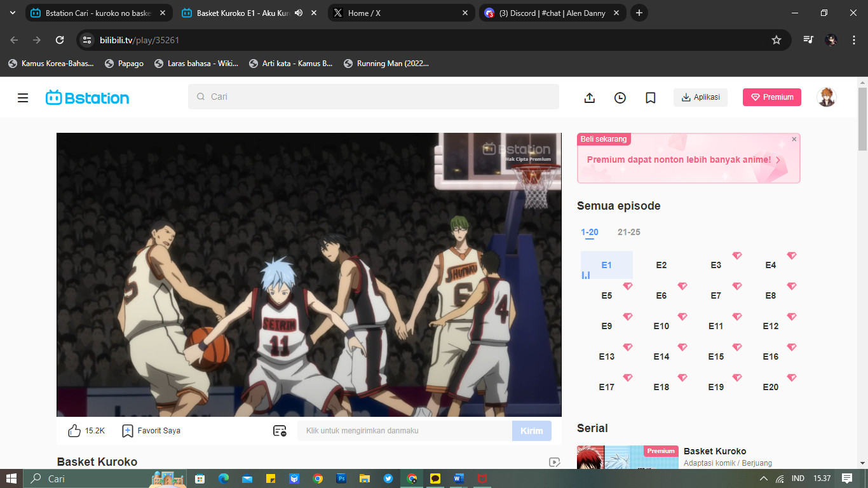Open Microsoft Word from taskbar
The image size is (868, 488).
point(459,478)
